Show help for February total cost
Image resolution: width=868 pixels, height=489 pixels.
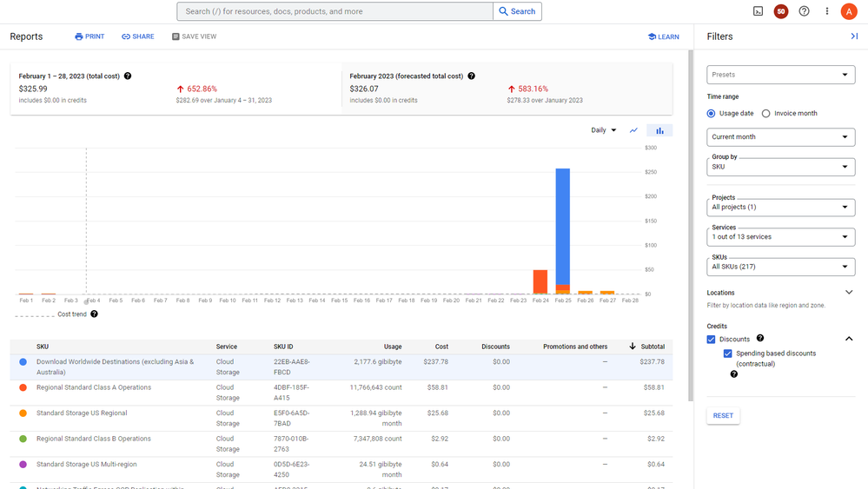(x=128, y=76)
